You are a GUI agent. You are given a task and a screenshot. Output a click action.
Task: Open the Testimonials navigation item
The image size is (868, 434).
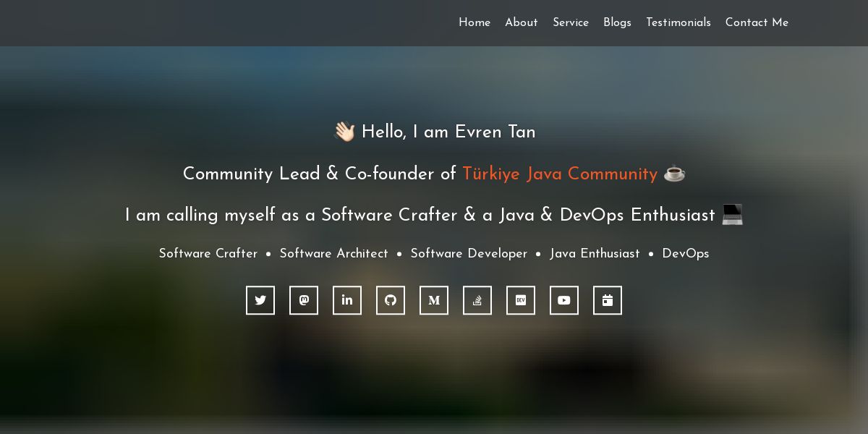click(x=678, y=22)
